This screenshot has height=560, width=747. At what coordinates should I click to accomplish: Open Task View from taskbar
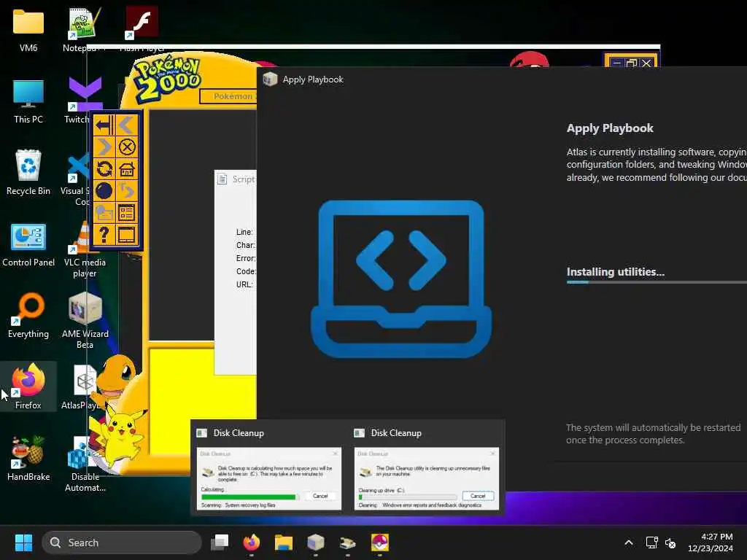point(220,542)
